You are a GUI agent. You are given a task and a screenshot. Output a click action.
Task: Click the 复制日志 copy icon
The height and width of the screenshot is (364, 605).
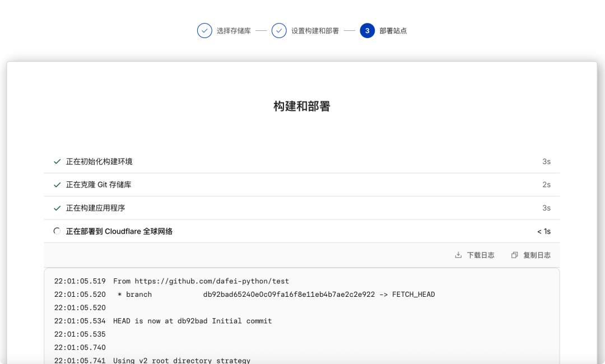pos(514,255)
